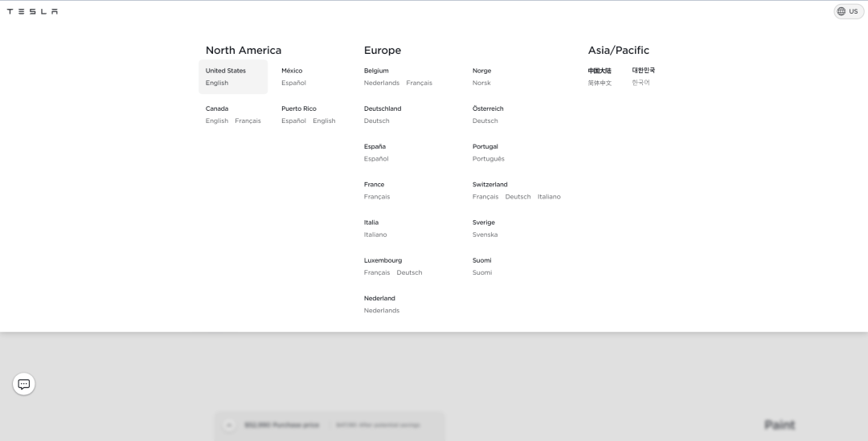Image resolution: width=868 pixels, height=441 pixels.
Task: Choose Italiano under Italia
Action: point(375,235)
